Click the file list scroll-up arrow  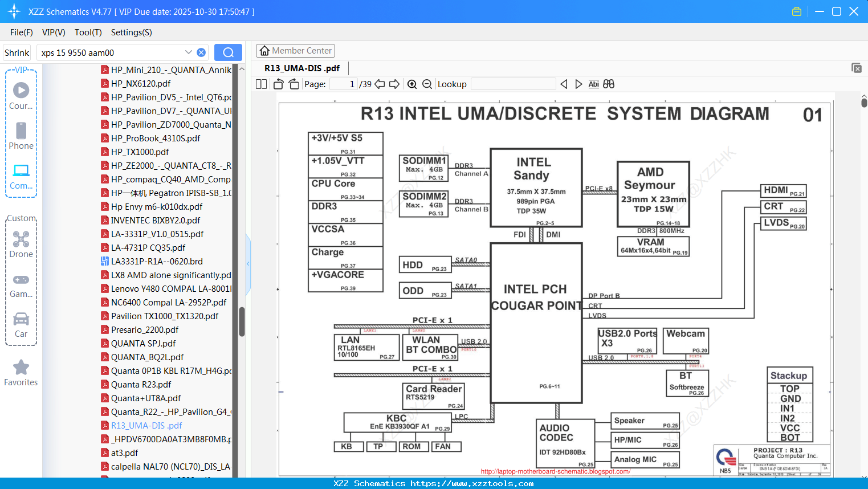pos(242,69)
